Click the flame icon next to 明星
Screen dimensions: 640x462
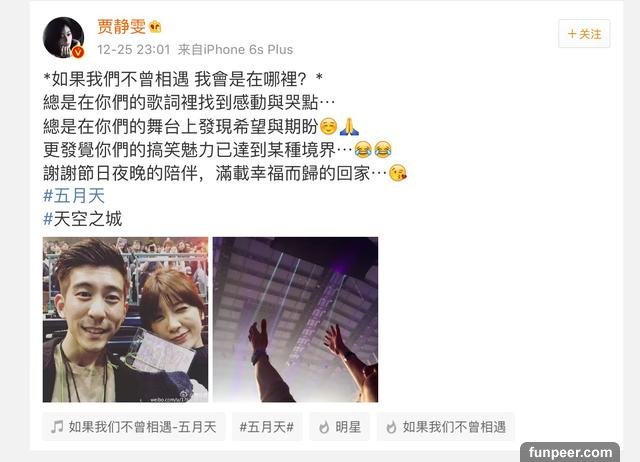tap(324, 427)
